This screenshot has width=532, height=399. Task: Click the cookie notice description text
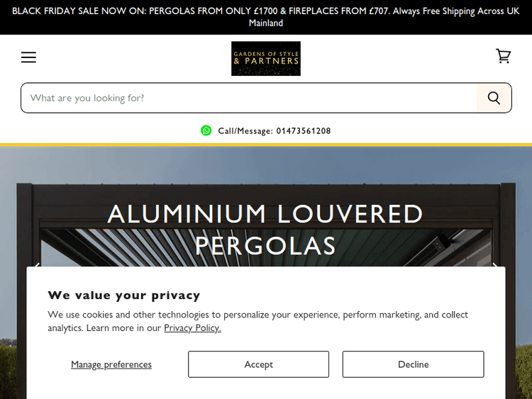(x=258, y=315)
